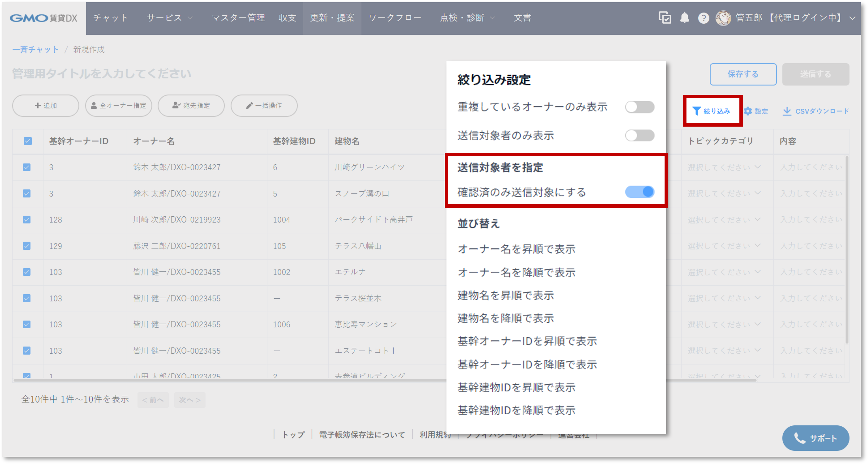Image resolution: width=868 pixels, height=464 pixels.
Task: Click the 設定 gear icon
Action: point(757,111)
